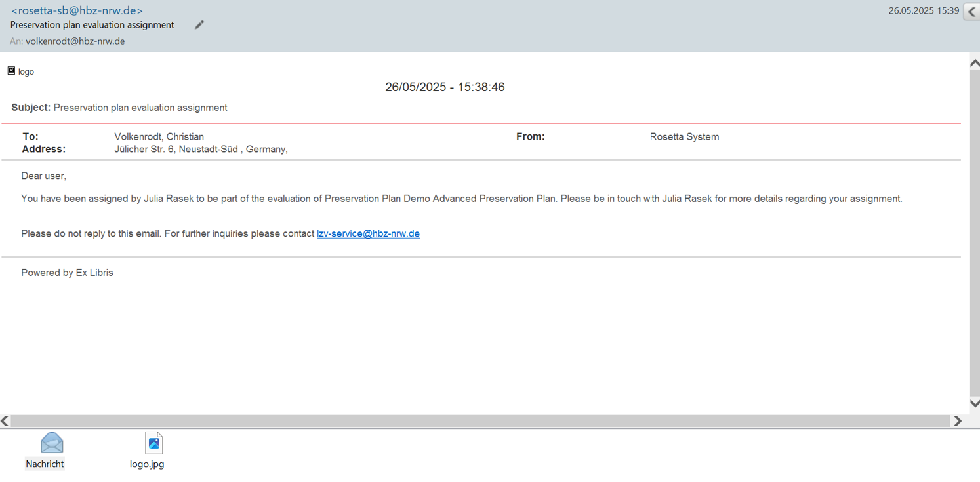Click the "Volkenrodt, Christian" recipient name
Screen dimensions: 980x482
coord(159,137)
